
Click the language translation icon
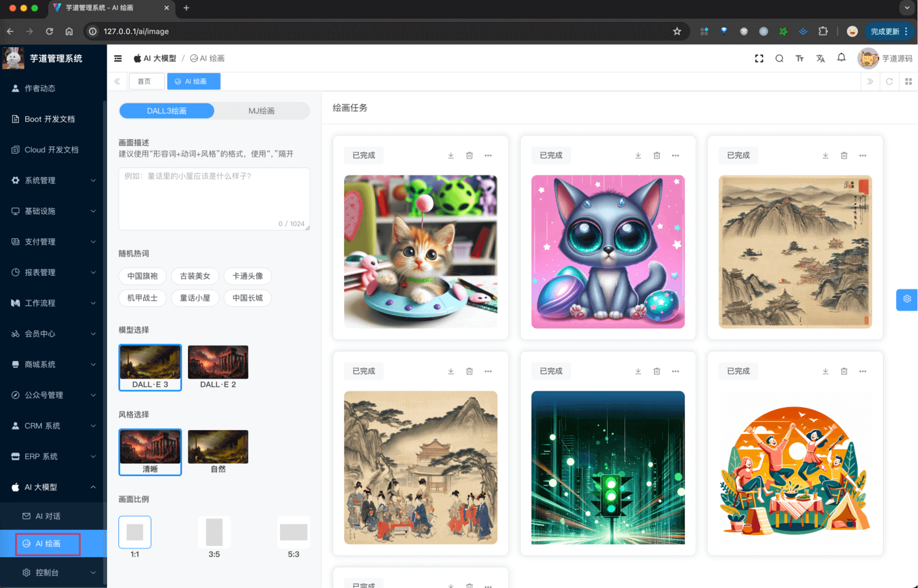(x=820, y=58)
